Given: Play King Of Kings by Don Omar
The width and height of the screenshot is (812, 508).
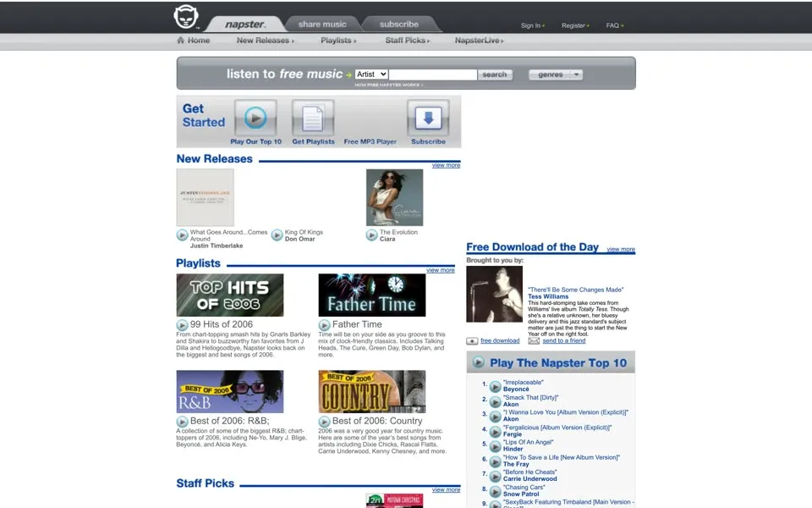Looking at the screenshot, I should 277,235.
